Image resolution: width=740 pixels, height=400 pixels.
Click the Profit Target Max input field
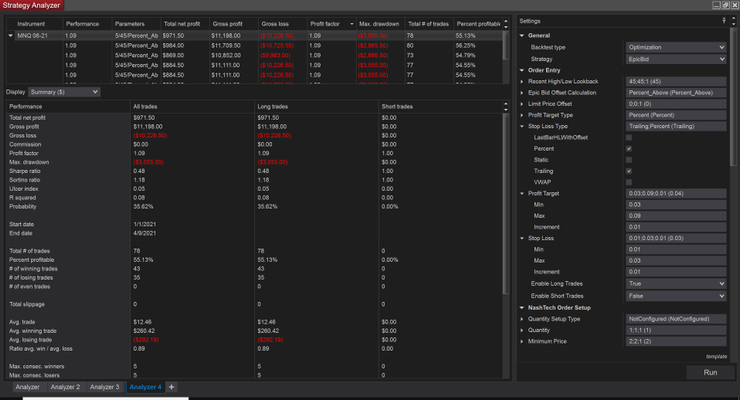(x=675, y=216)
